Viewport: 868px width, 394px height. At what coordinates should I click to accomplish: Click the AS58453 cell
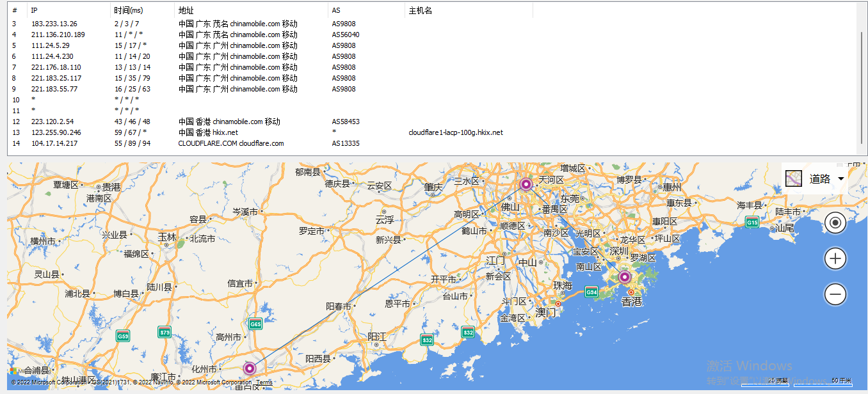[346, 122]
